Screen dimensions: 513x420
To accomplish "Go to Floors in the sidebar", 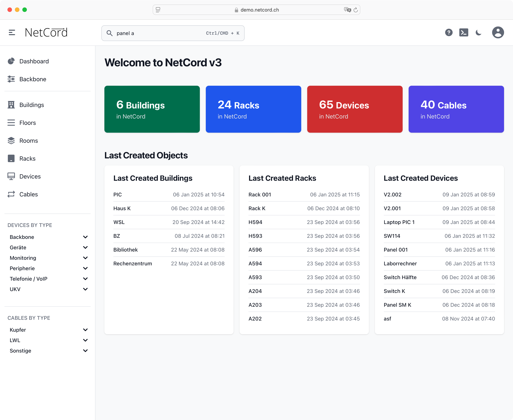I will pyautogui.click(x=28, y=123).
